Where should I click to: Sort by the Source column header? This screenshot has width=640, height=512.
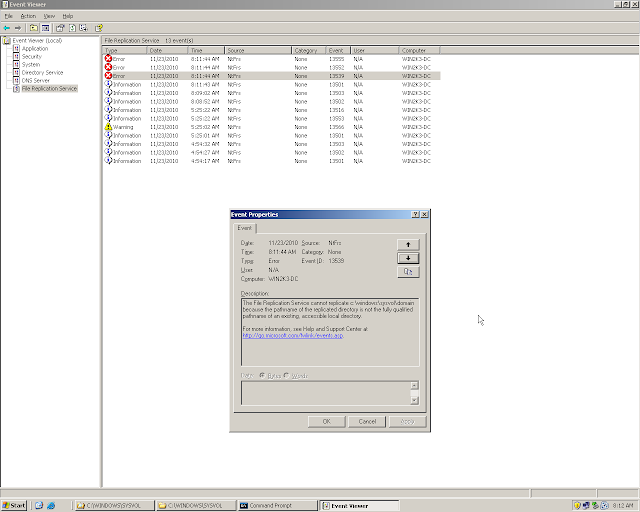click(x=258, y=51)
